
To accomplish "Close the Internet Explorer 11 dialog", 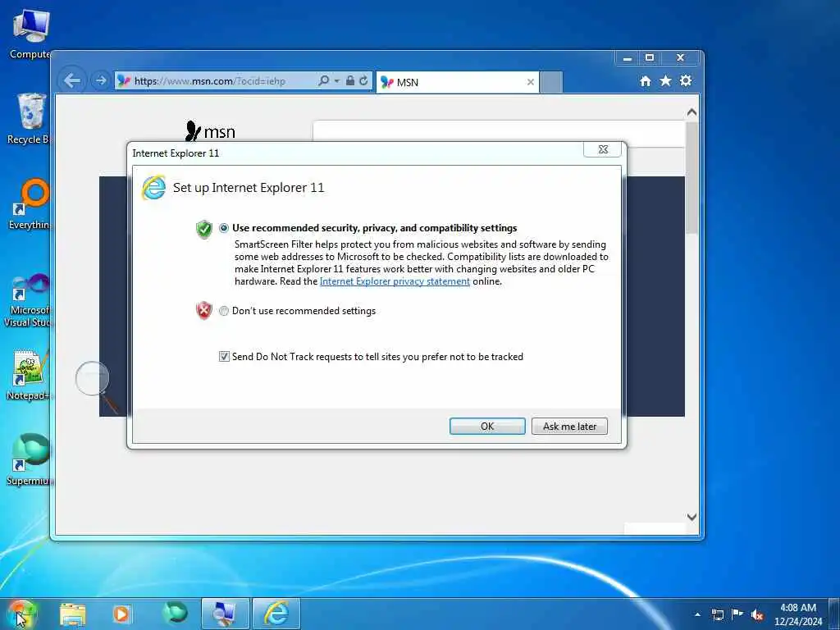I will 603,149.
